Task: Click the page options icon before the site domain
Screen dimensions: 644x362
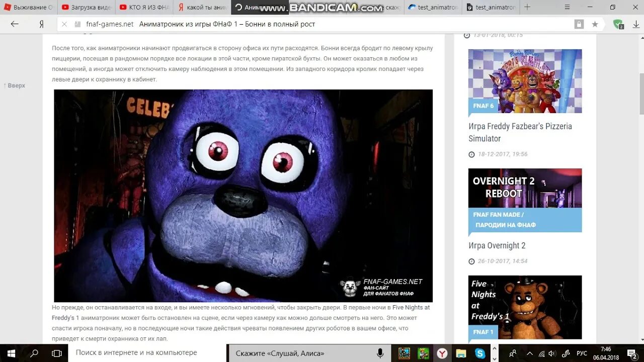Action: [77, 24]
